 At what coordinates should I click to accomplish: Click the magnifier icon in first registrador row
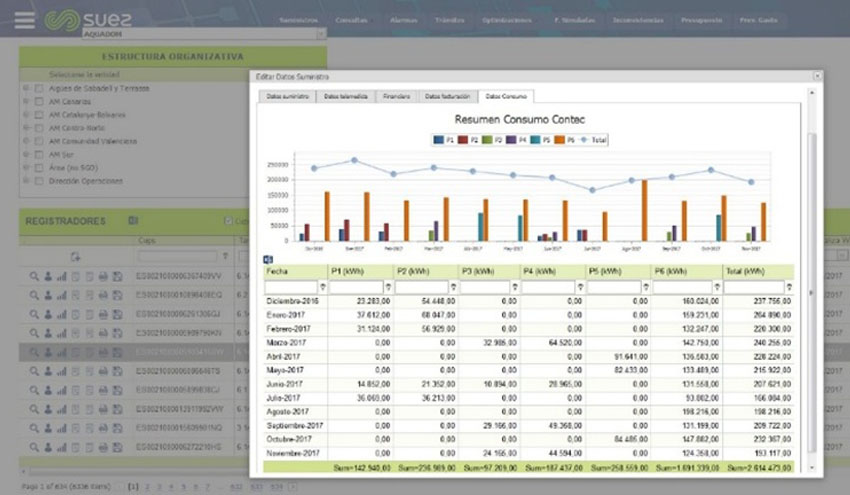click(x=33, y=276)
